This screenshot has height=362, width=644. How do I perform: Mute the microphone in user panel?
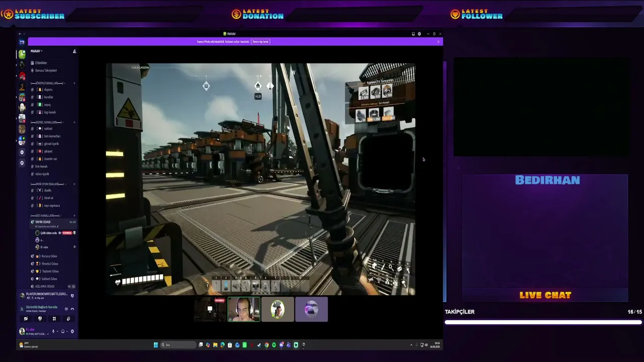(53, 332)
